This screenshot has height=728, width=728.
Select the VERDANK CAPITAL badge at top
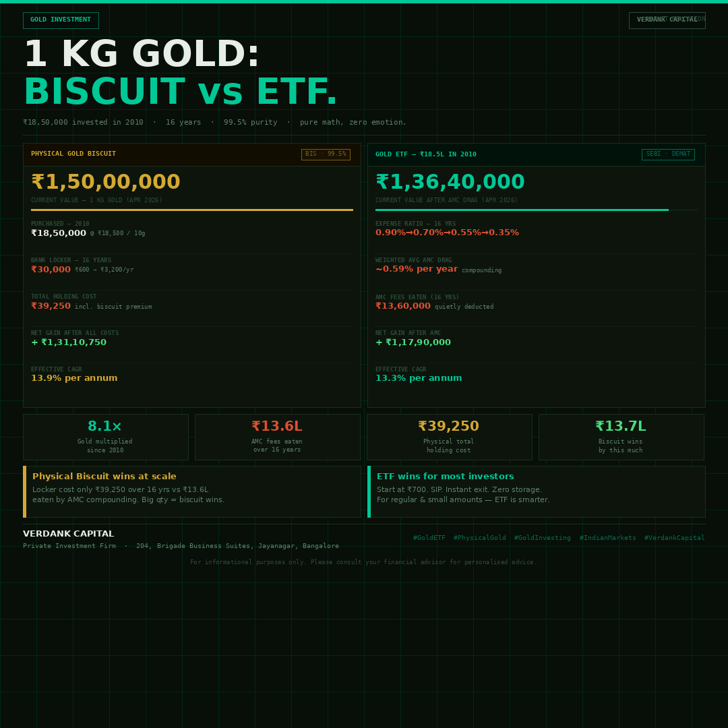[667, 20]
